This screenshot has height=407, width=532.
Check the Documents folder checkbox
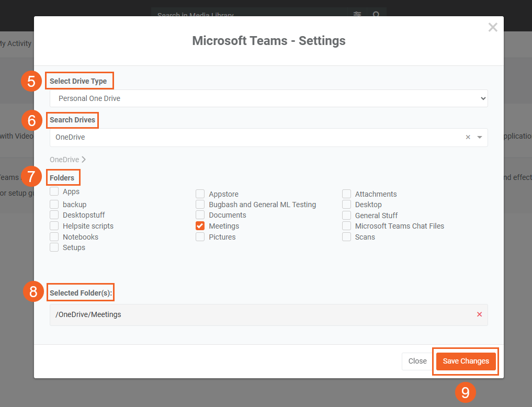click(x=200, y=215)
